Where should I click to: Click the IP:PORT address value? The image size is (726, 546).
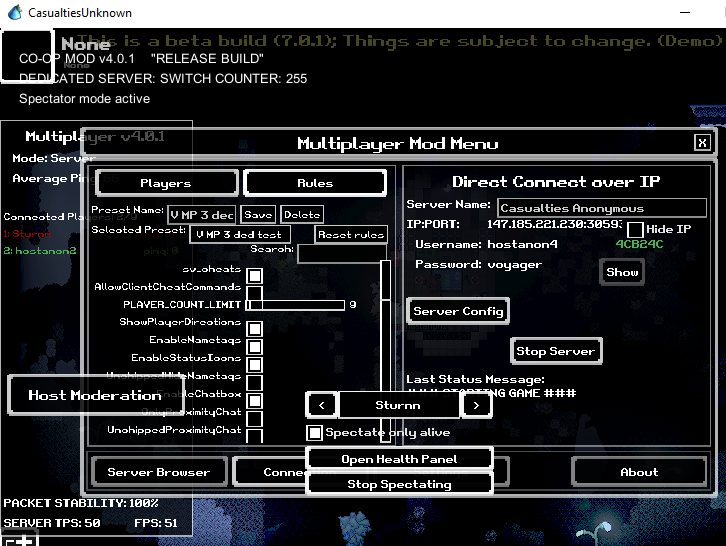554,224
